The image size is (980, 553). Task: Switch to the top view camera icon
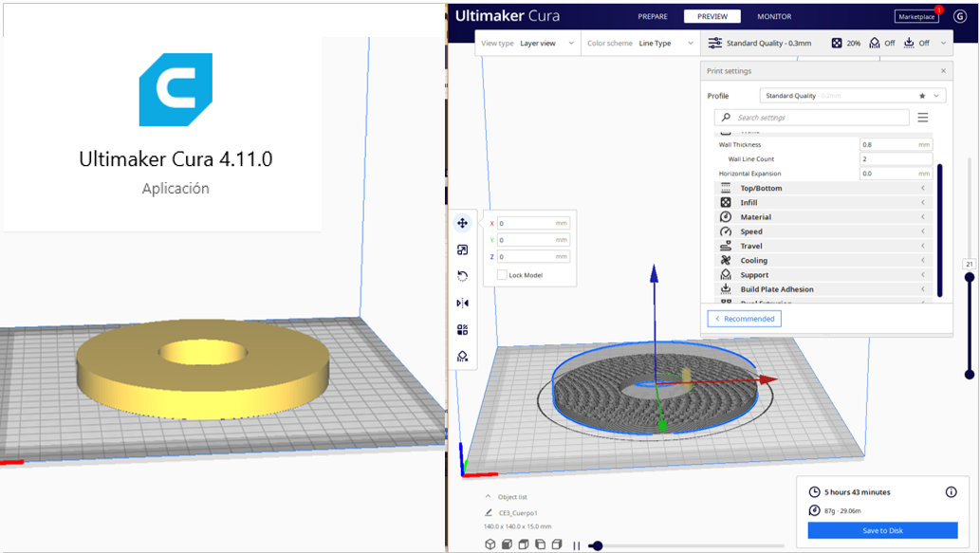click(x=524, y=544)
